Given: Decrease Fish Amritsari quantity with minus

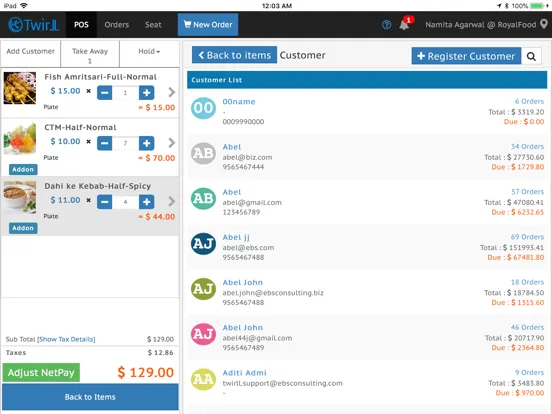Looking at the screenshot, I should [104, 93].
